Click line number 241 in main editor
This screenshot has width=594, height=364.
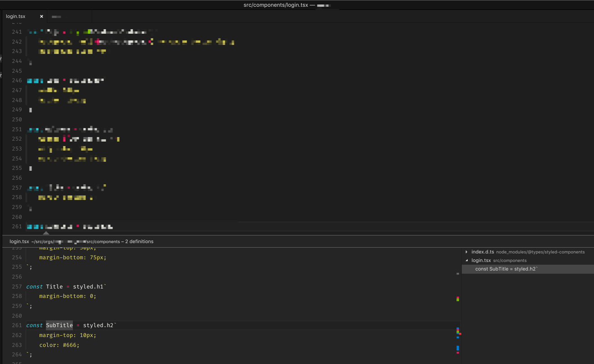point(17,32)
